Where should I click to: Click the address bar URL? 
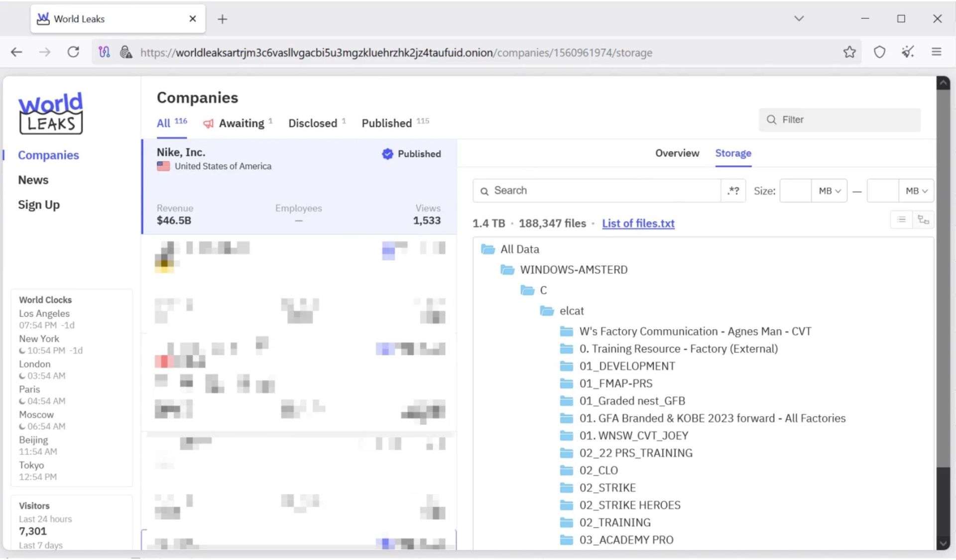pyautogui.click(x=396, y=52)
